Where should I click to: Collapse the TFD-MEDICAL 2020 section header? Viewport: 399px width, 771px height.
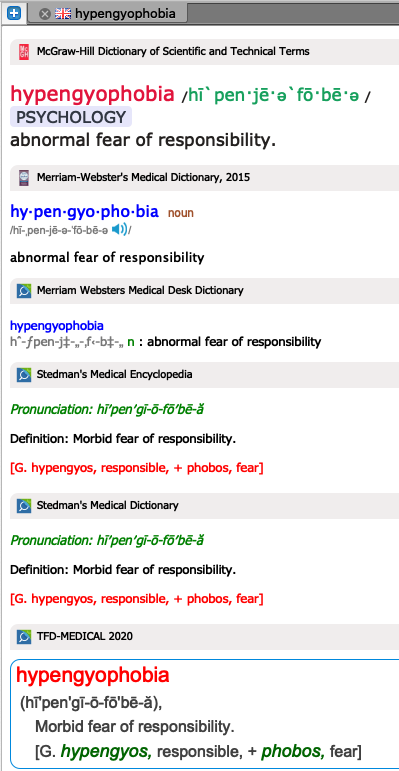click(x=204, y=637)
